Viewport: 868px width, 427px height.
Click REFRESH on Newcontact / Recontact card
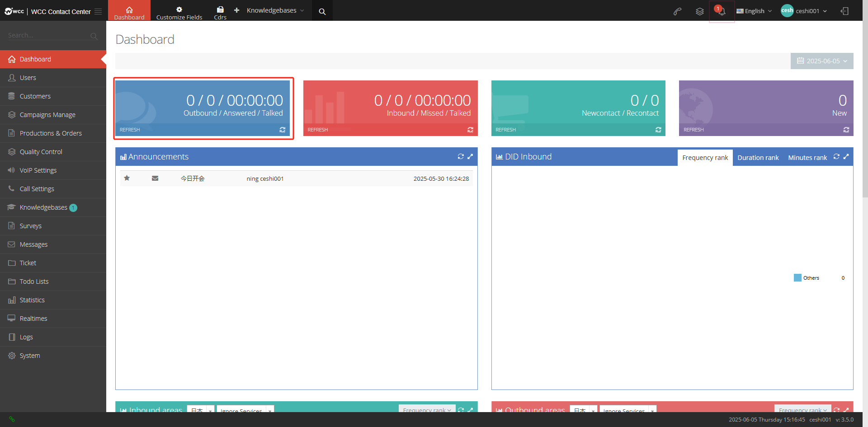point(505,130)
